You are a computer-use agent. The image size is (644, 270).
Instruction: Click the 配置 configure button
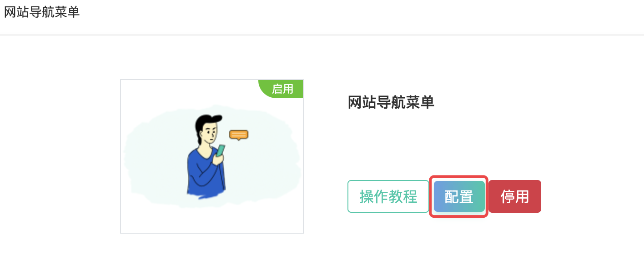[459, 196]
